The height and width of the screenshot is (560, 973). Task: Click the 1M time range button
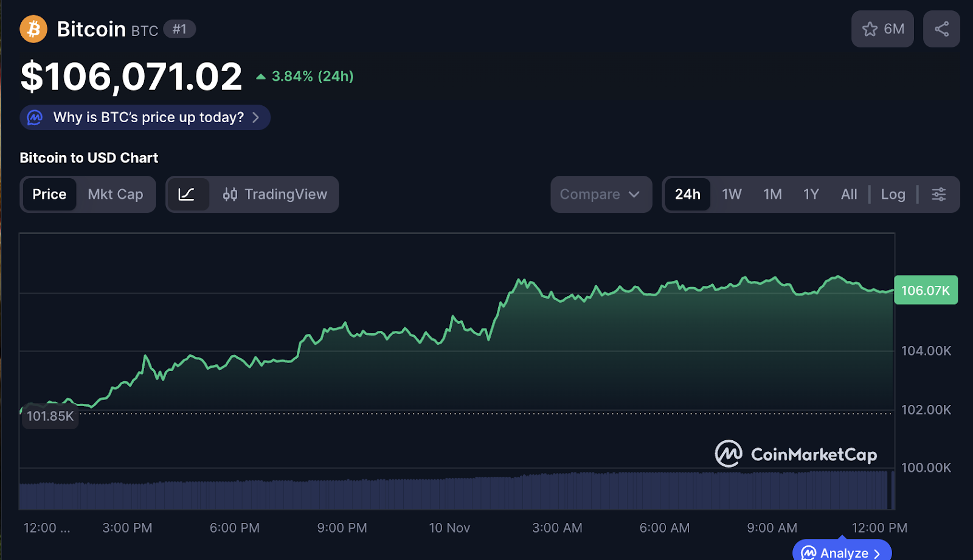[x=772, y=195]
